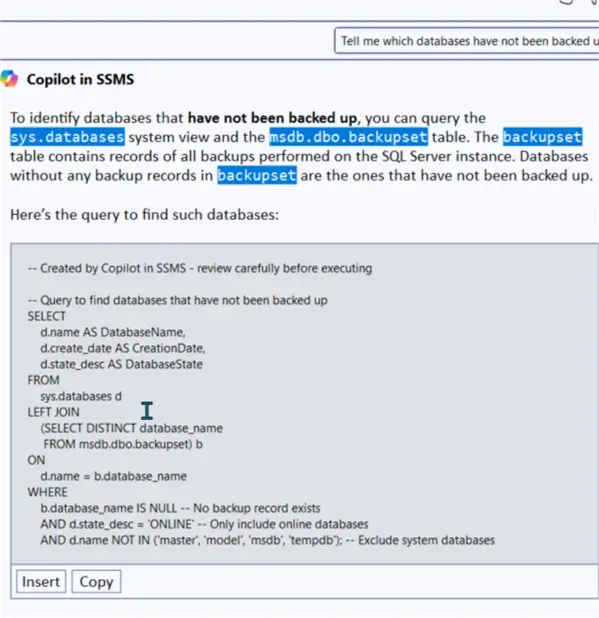Click the line 'd.state_desc AS DatabaseState'
This screenshot has width=599, height=618.
pyautogui.click(x=121, y=364)
